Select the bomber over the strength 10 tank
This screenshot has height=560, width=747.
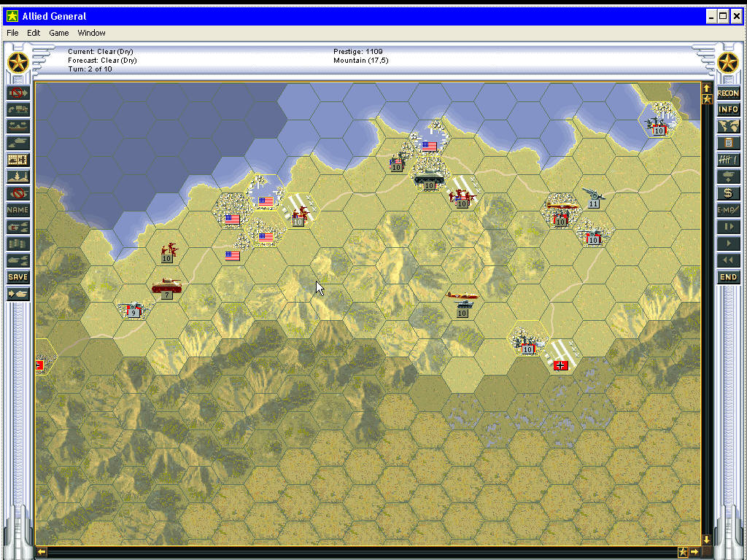coord(462,296)
